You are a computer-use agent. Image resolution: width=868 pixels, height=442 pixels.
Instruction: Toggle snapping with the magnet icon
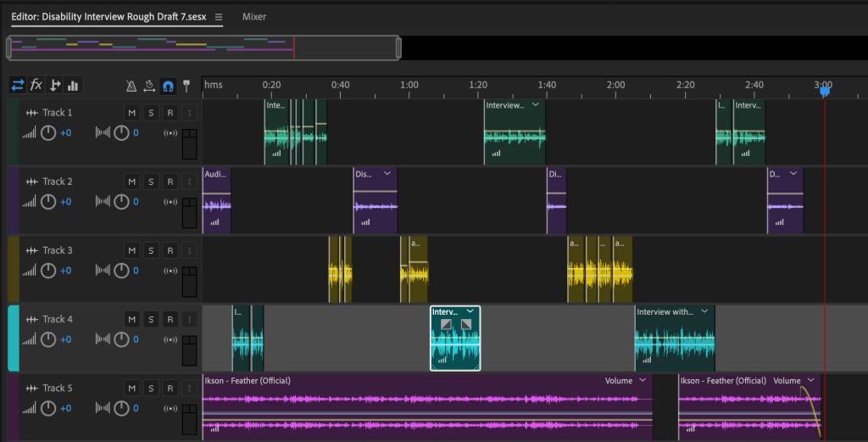click(168, 86)
